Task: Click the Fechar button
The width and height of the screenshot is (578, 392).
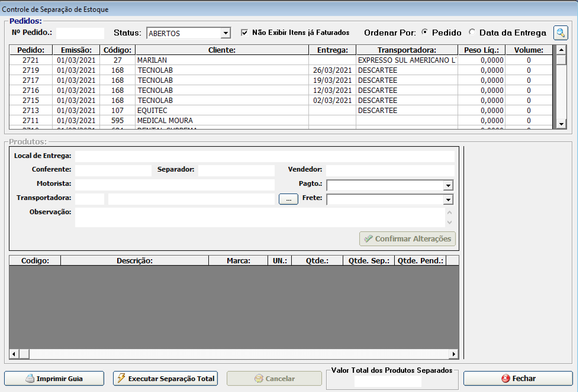Action: [x=518, y=378]
